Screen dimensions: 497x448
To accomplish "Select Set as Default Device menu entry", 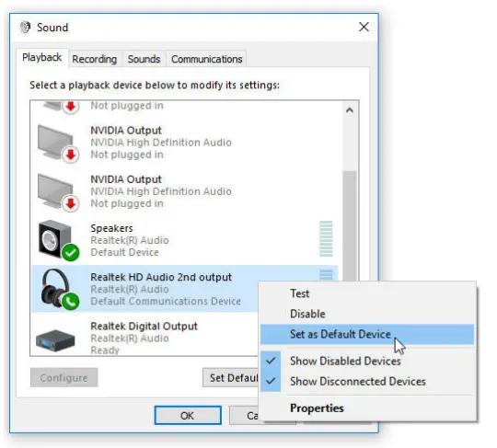I will [x=367, y=334].
